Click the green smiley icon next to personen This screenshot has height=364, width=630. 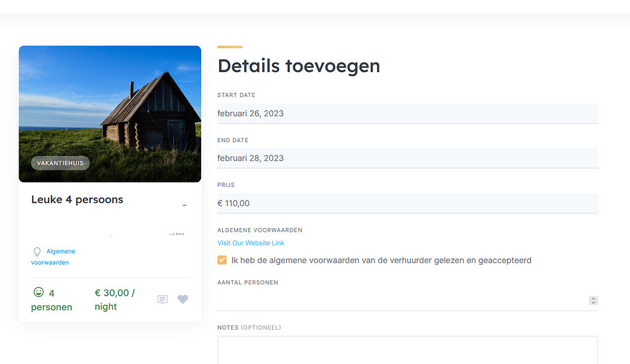pyautogui.click(x=39, y=293)
